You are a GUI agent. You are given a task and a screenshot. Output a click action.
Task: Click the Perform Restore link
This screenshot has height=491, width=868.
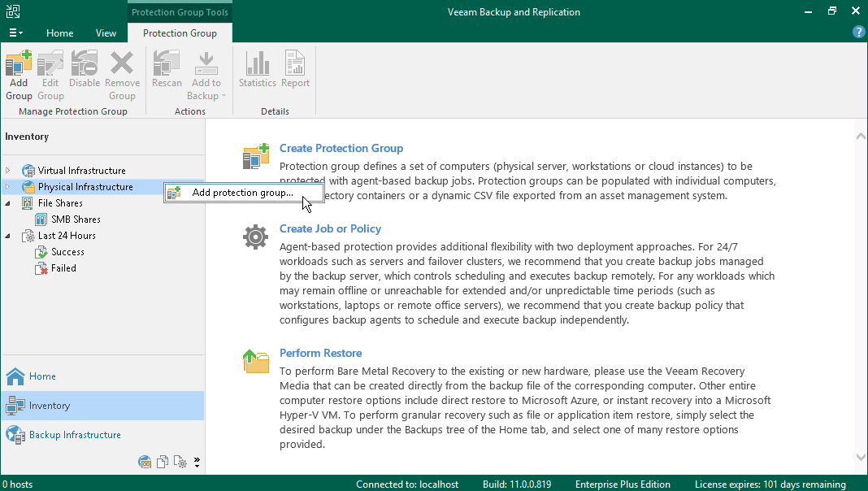[x=320, y=353]
